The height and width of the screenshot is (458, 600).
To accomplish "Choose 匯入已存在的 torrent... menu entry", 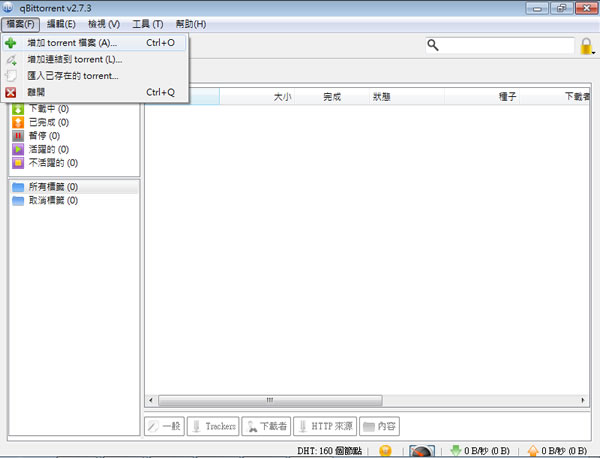I will [x=95, y=76].
